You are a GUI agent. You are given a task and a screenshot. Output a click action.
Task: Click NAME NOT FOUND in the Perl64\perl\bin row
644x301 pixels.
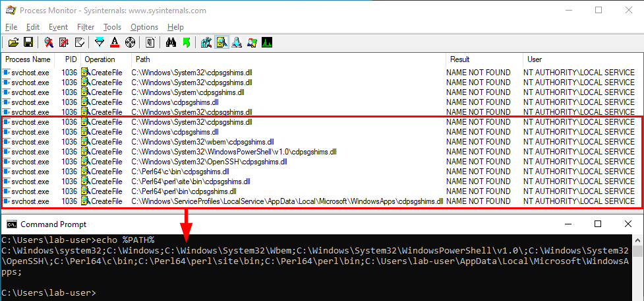click(x=479, y=191)
